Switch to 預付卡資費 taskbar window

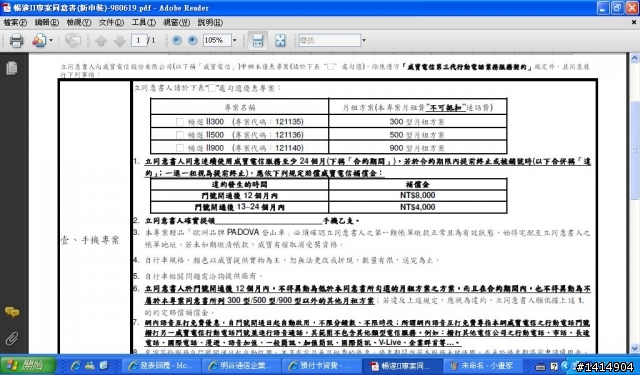(x=322, y=366)
